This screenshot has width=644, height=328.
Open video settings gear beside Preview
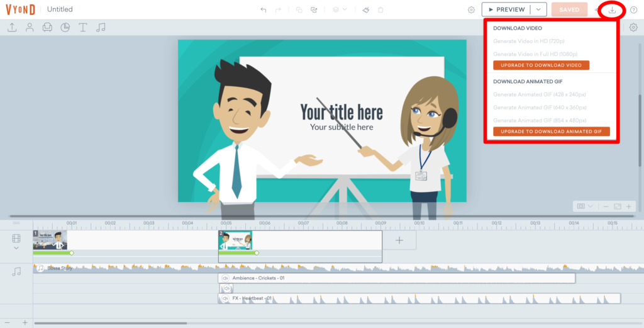[471, 10]
